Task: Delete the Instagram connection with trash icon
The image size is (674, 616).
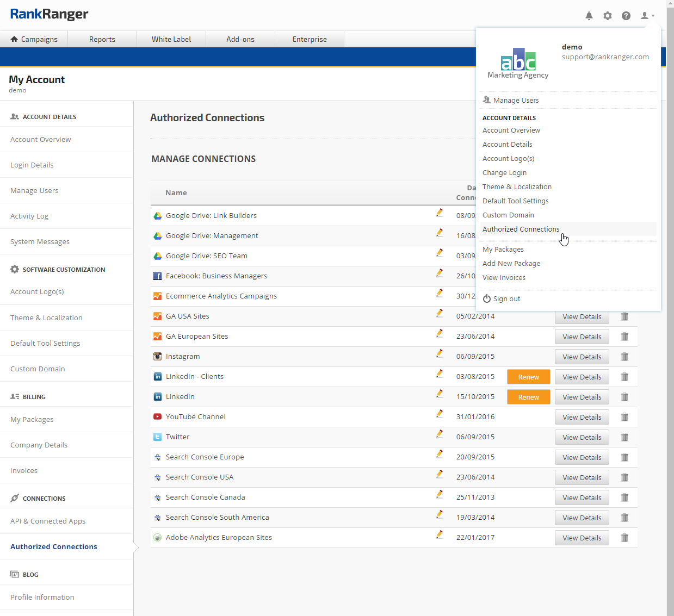Action: point(624,357)
